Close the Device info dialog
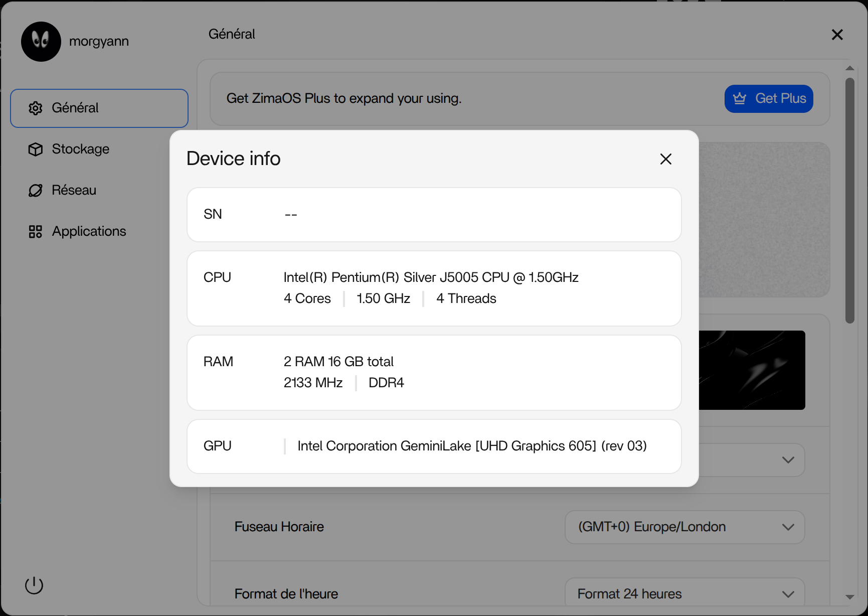Image resolution: width=868 pixels, height=616 pixels. pyautogui.click(x=666, y=159)
